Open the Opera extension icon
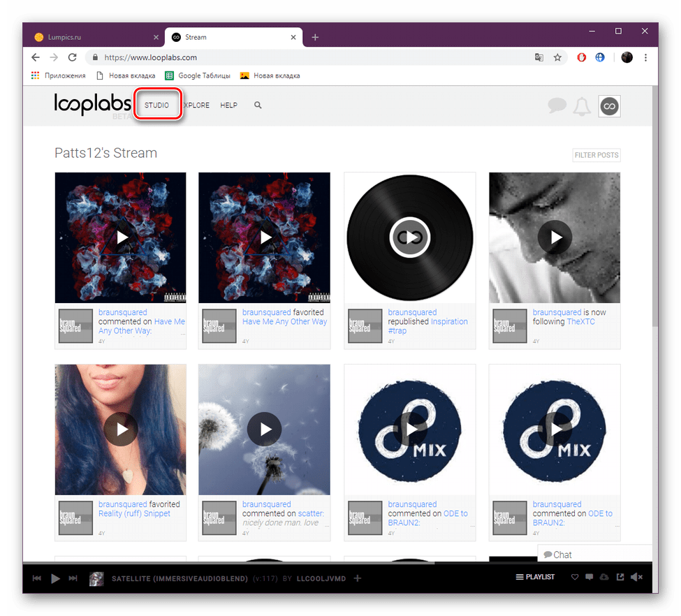This screenshot has height=616, width=681. pos(582,57)
